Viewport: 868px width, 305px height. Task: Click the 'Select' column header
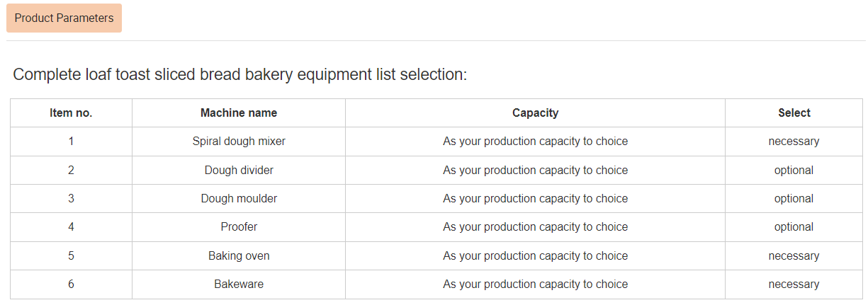tap(794, 113)
